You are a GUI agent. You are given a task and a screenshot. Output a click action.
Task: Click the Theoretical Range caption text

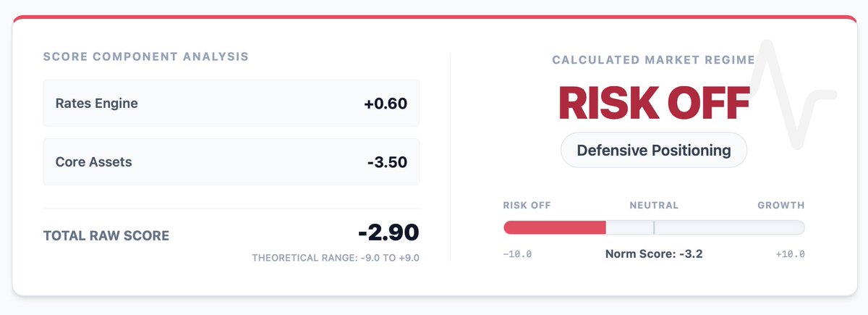point(336,258)
